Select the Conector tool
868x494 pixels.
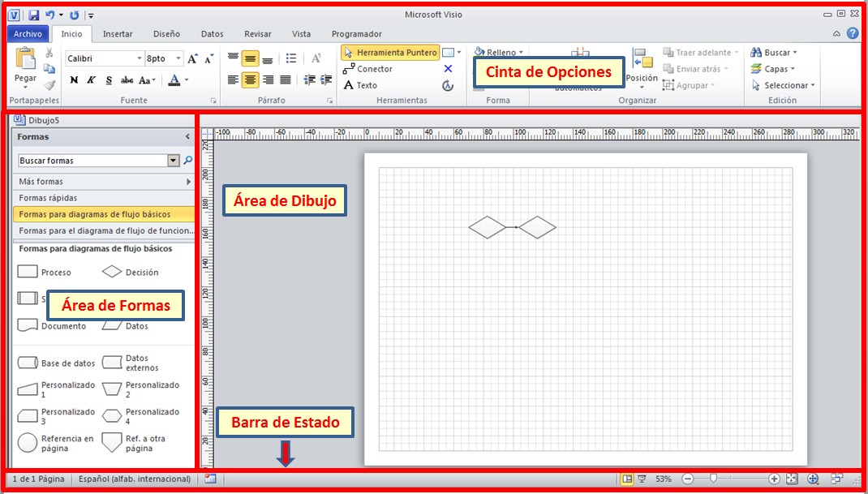[367, 69]
